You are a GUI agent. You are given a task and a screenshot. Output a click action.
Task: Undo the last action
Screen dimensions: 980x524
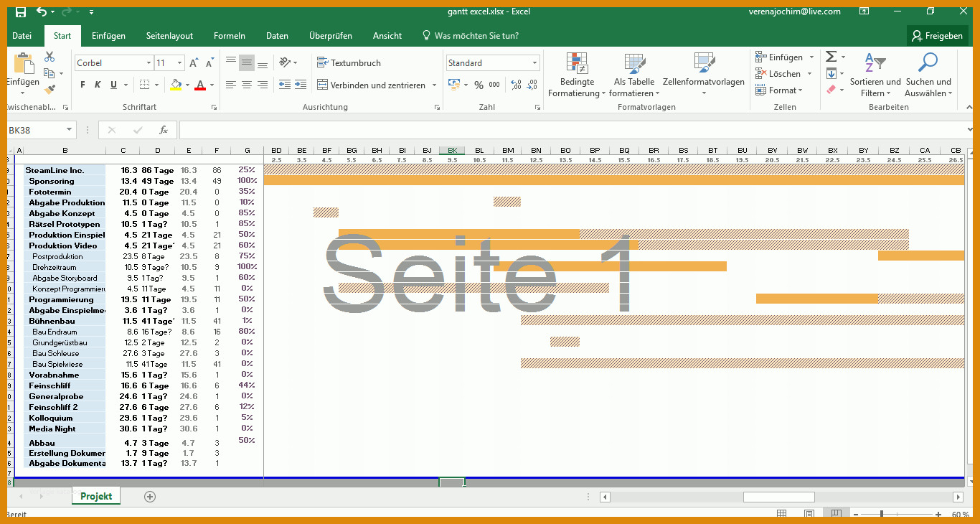click(x=42, y=11)
